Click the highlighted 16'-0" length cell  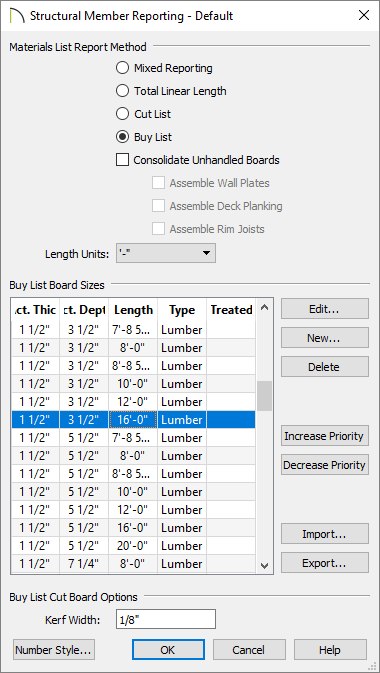pos(133,420)
